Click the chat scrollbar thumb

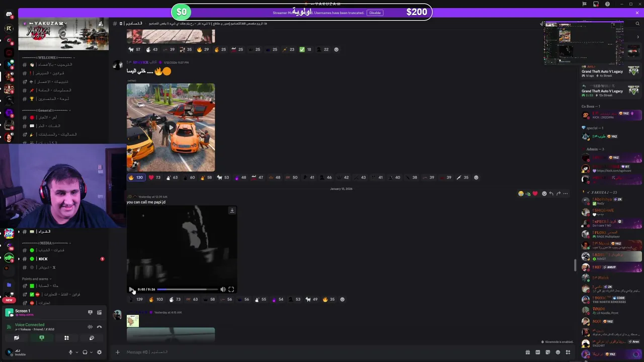pyautogui.click(x=575, y=265)
